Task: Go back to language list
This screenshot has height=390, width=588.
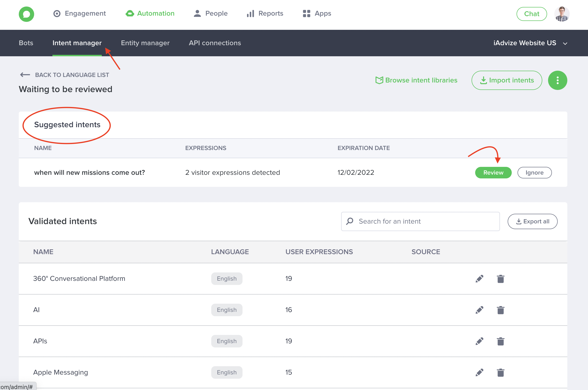Action: point(64,75)
